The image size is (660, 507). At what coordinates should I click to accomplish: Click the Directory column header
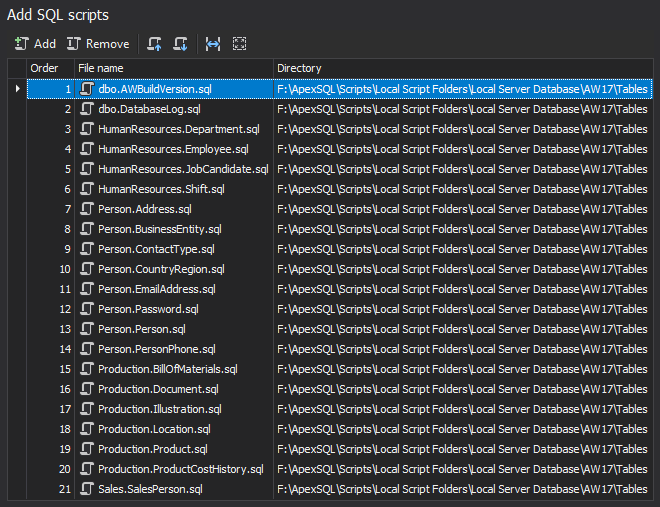[x=460, y=68]
